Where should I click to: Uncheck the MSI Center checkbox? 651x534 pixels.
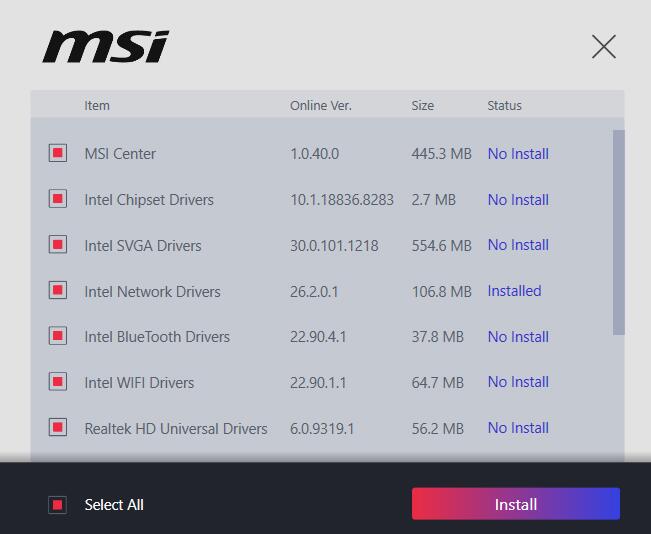58,153
